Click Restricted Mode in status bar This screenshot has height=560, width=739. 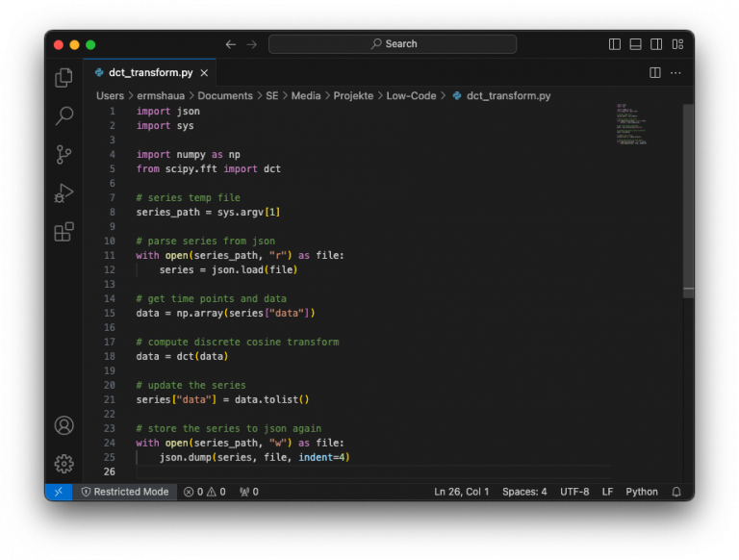pyautogui.click(x=124, y=492)
